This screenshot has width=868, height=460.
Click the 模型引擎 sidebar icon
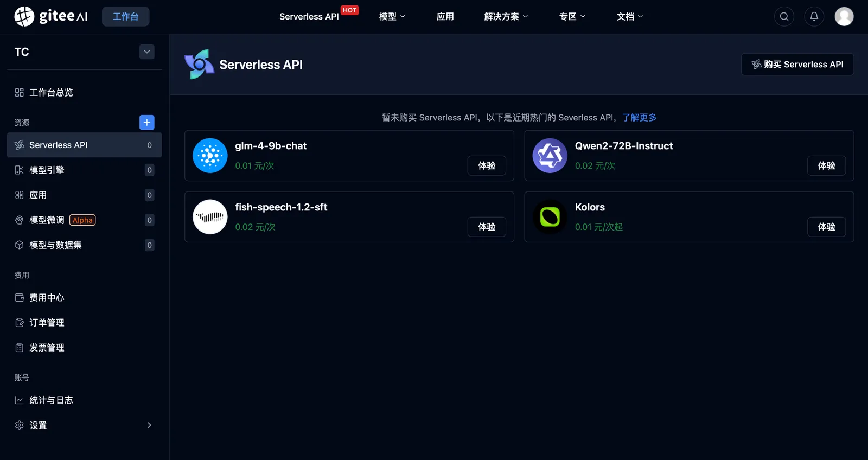(20, 170)
